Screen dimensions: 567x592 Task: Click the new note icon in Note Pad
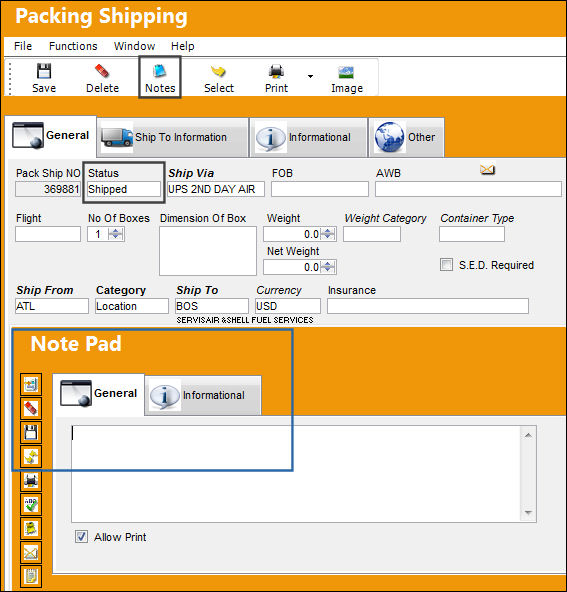(x=31, y=384)
